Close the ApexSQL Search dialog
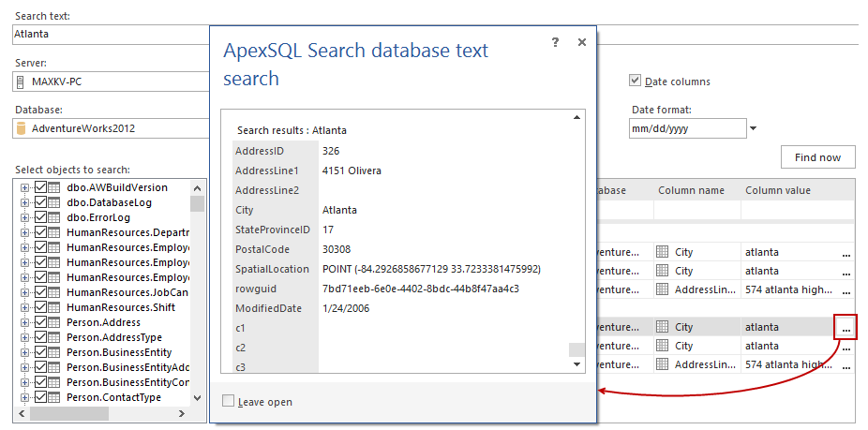The height and width of the screenshot is (430, 868). 582,42
